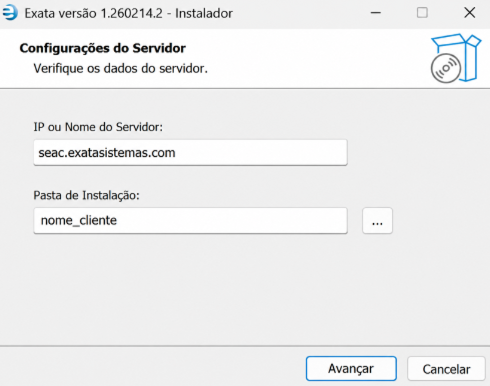
Task: Click the 'Verifique os dados do servidor.' text
Action: pyautogui.click(x=120, y=68)
